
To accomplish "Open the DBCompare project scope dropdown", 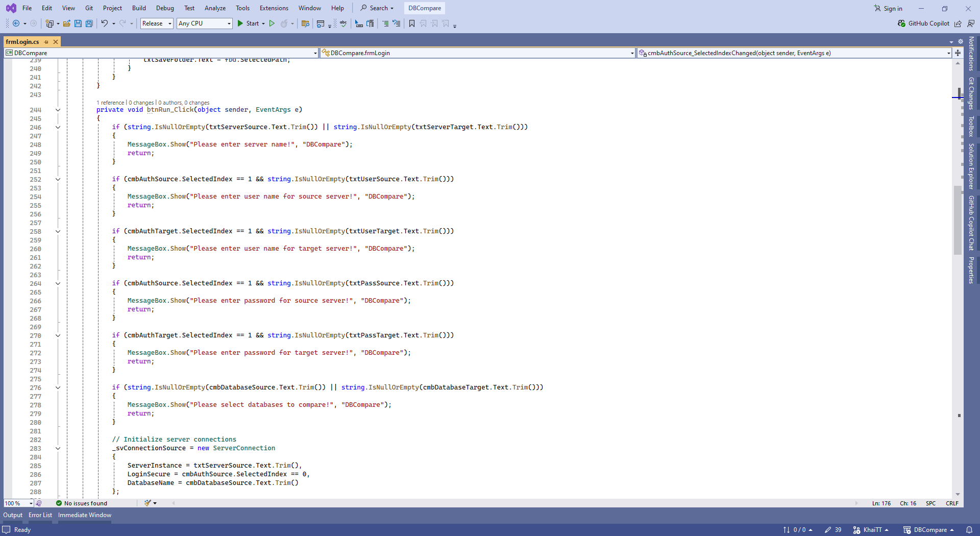I will point(161,53).
